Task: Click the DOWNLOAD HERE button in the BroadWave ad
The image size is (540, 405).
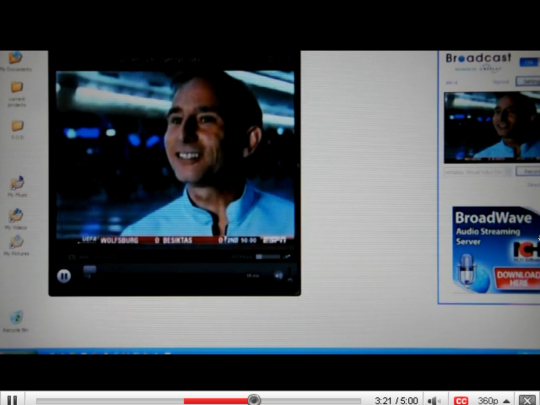Action: [517, 278]
